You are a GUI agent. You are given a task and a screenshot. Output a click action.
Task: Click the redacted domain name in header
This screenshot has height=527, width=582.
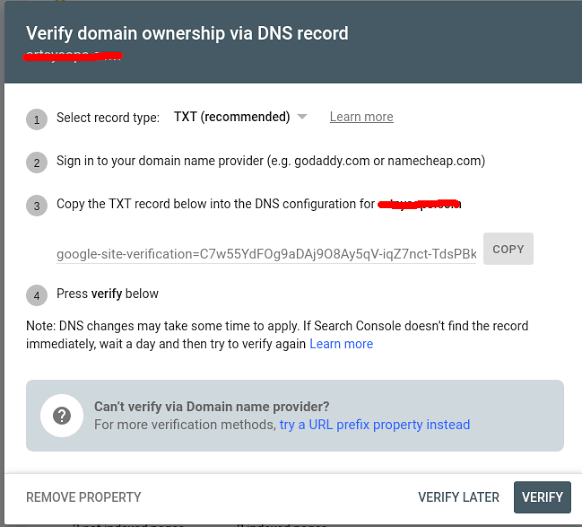(x=73, y=56)
